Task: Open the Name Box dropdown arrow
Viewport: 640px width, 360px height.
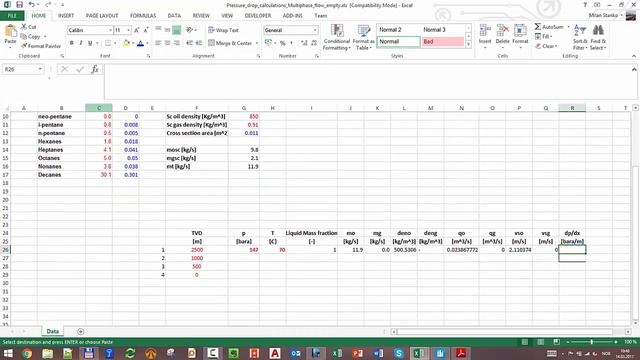Action: (40, 69)
